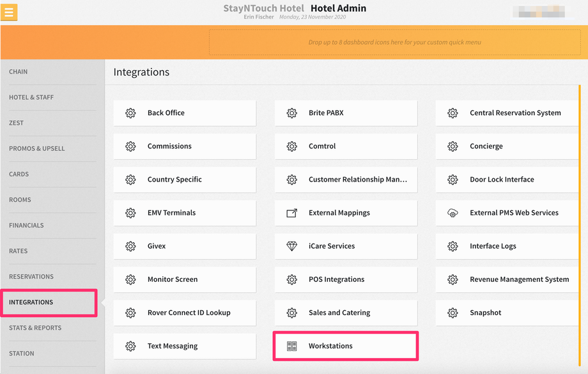The height and width of the screenshot is (374, 588).
Task: Click the gear icon beside Snapshot
Action: (x=453, y=313)
